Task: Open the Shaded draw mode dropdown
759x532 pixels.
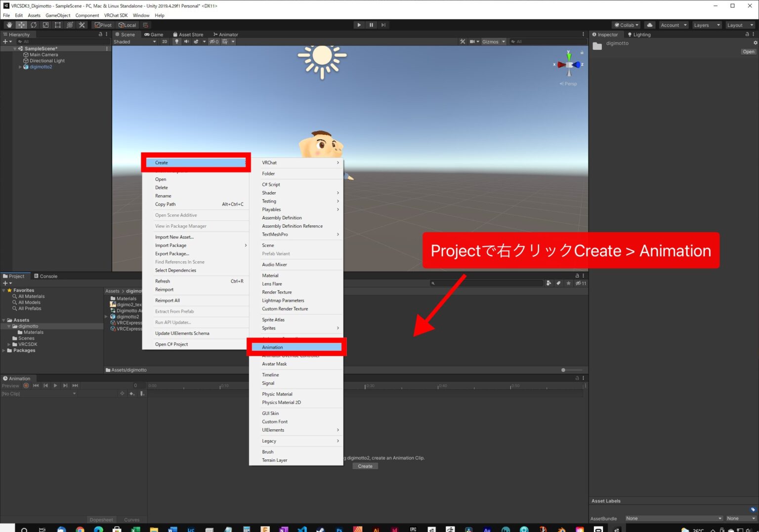Action: pyautogui.click(x=133, y=41)
